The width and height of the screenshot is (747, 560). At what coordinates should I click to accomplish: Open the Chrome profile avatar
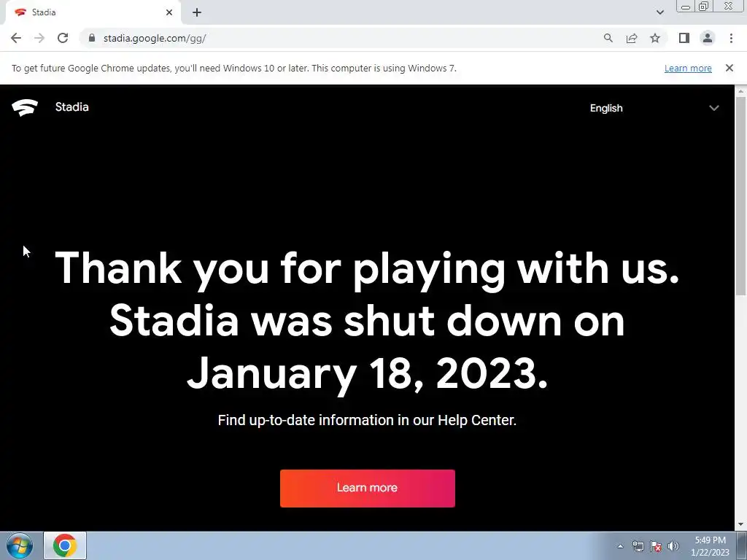pyautogui.click(x=708, y=38)
